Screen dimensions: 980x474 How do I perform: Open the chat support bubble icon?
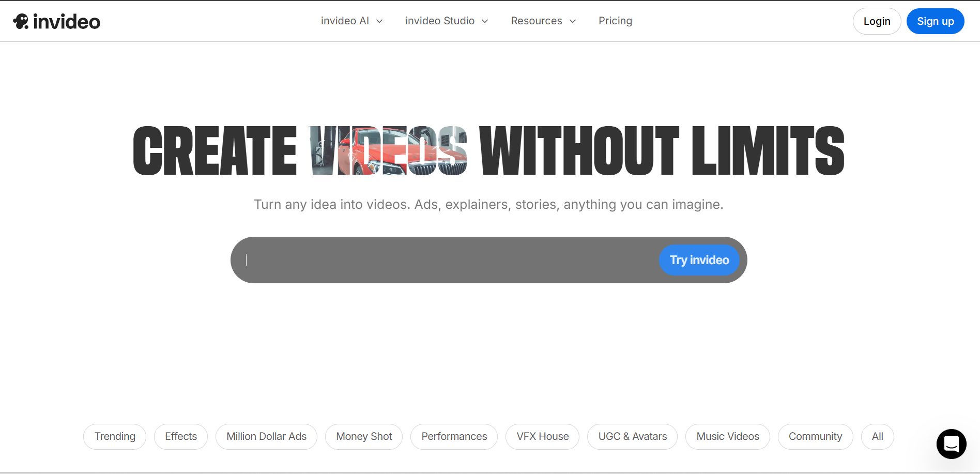click(951, 444)
